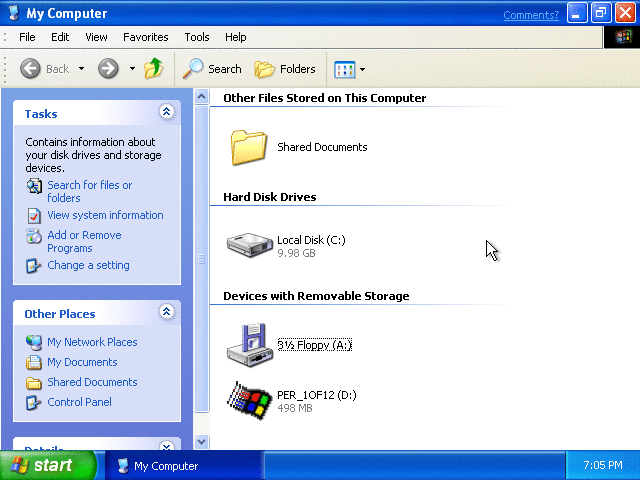
Task: Click Search for files or folders link
Action: [x=89, y=191]
